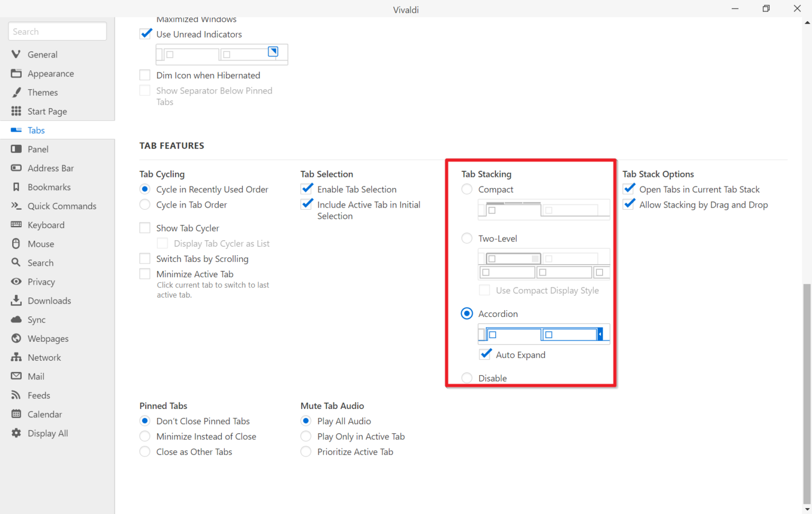Uncheck Use Unread Indicators
This screenshot has width=812, height=514.
point(145,33)
